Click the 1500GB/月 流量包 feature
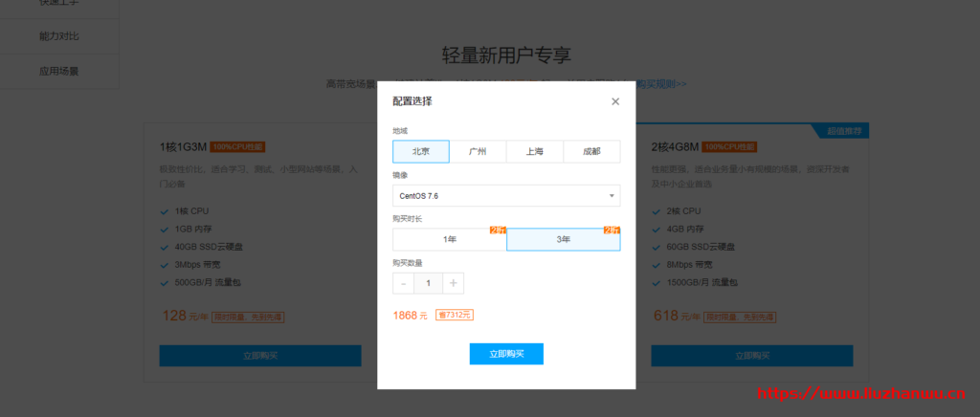980x417 pixels. pyautogui.click(x=702, y=282)
